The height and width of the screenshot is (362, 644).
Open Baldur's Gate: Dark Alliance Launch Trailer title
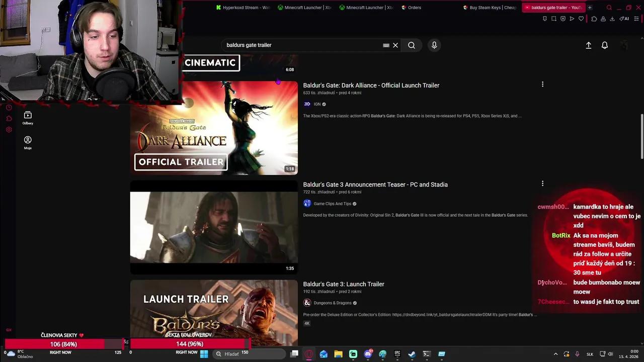(371, 85)
